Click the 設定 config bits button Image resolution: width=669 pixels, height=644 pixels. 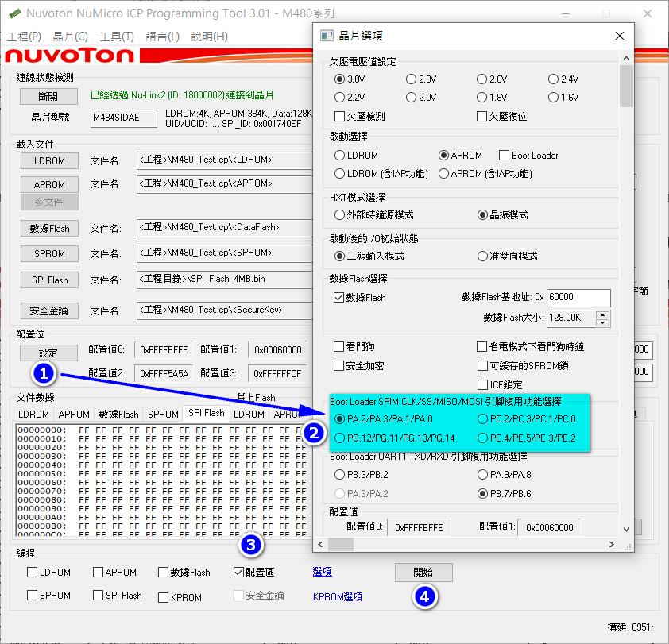pos(48,353)
